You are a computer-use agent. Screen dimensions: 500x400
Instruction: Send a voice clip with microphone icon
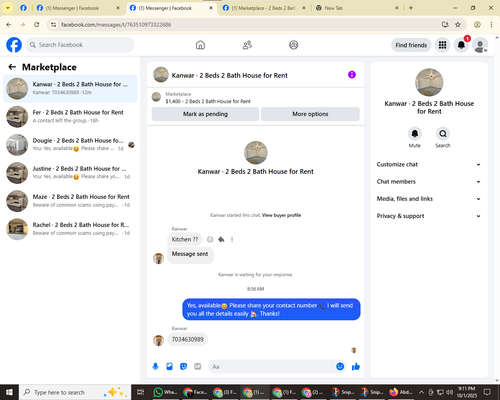tap(155, 367)
